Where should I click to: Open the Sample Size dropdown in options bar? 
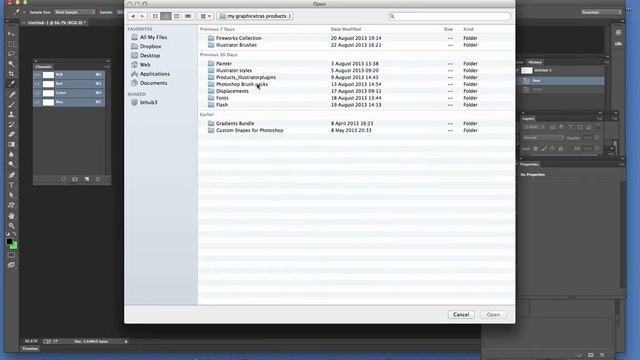coord(75,12)
